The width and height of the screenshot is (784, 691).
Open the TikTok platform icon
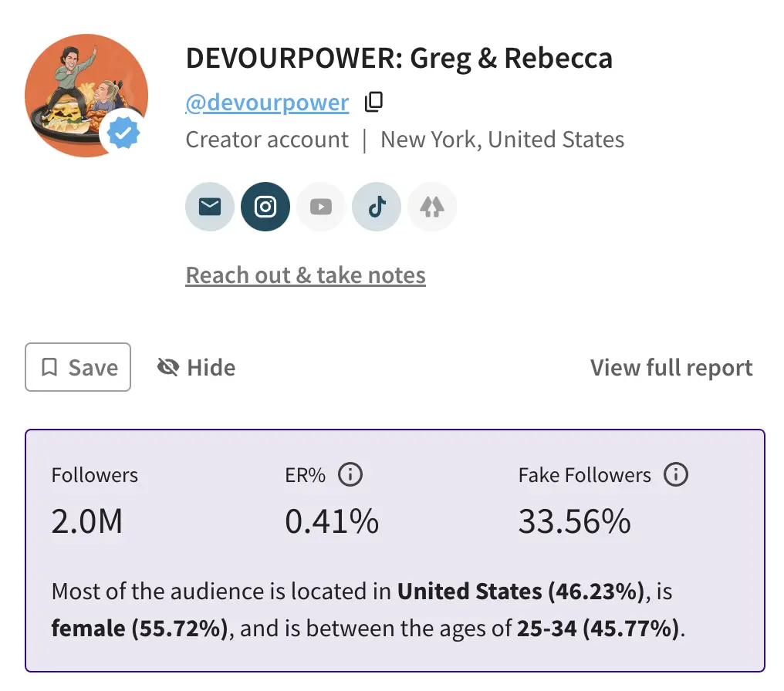tap(376, 206)
